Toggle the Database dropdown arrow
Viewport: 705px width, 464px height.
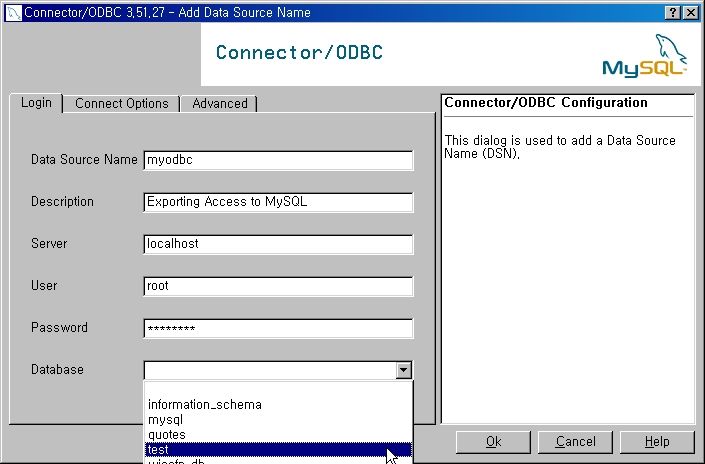403,370
